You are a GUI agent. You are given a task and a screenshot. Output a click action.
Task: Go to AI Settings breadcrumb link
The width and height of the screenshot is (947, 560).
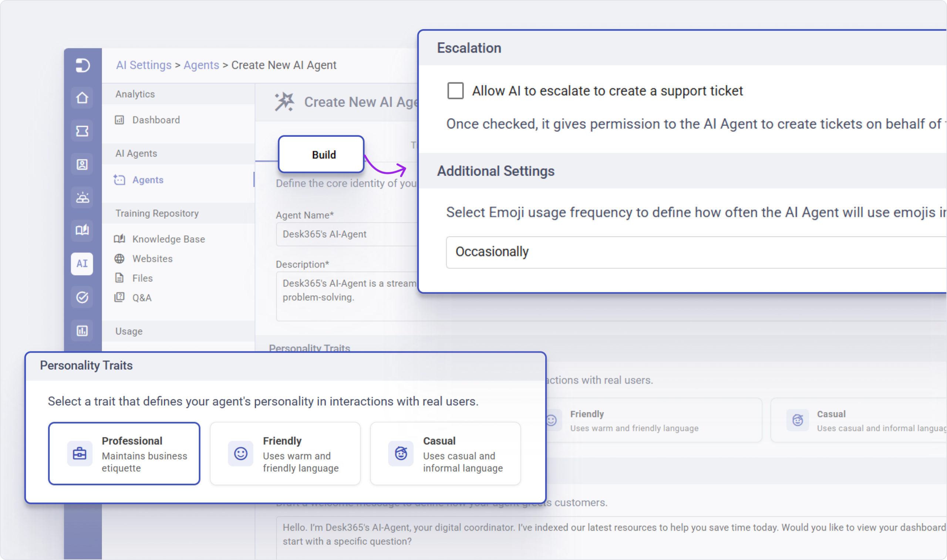click(144, 65)
